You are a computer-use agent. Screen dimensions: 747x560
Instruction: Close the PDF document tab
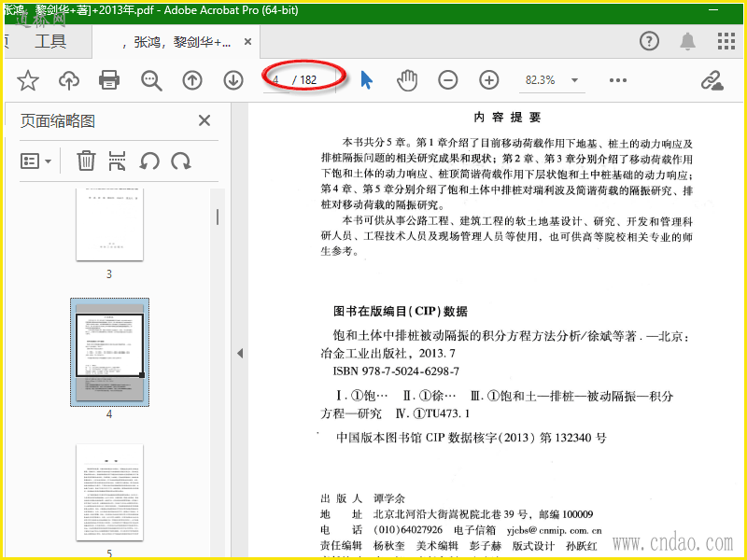(247, 42)
